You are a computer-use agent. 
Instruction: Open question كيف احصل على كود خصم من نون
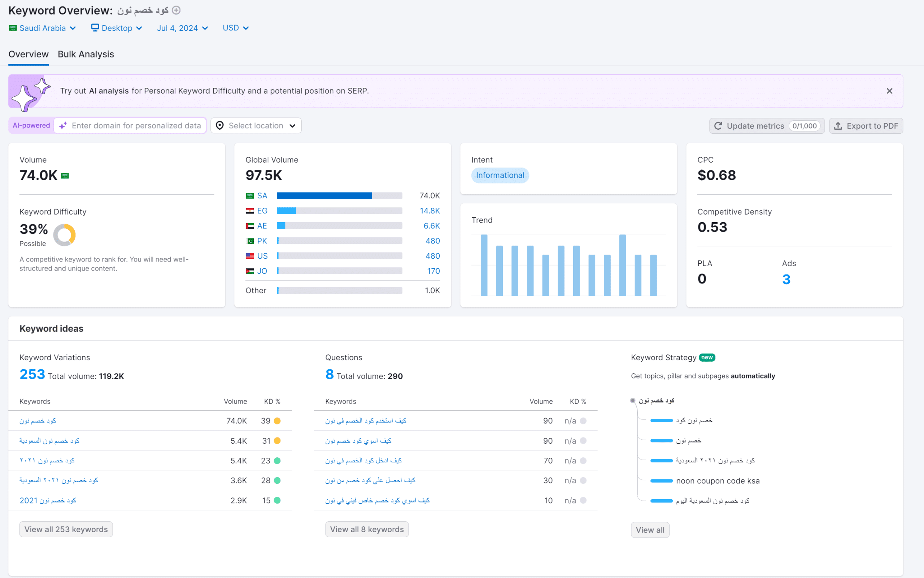click(x=370, y=480)
